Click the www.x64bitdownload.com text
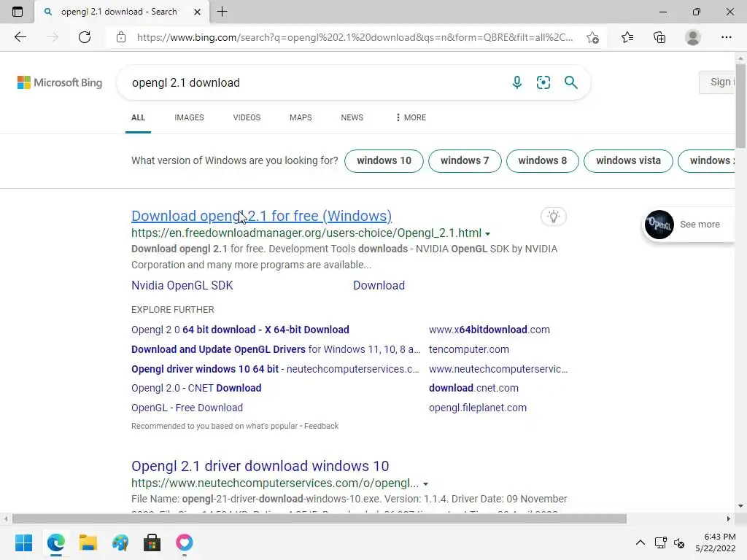The width and height of the screenshot is (747, 560). 489,330
